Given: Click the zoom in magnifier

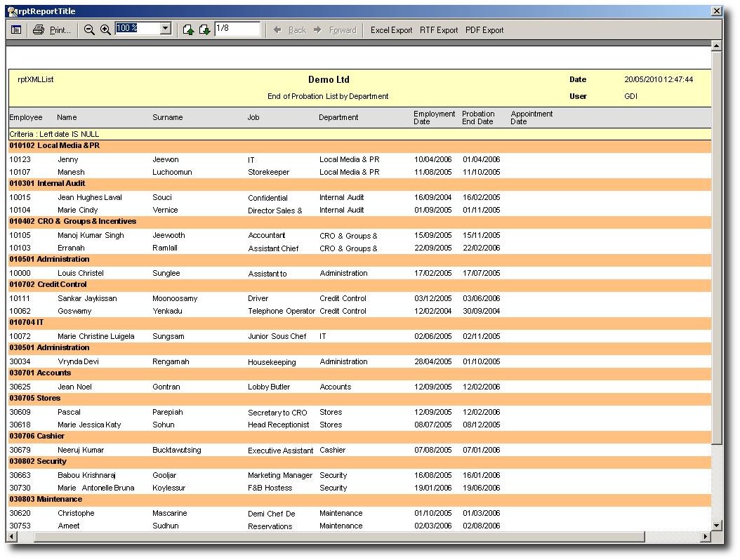Looking at the screenshot, I should tap(105, 29).
